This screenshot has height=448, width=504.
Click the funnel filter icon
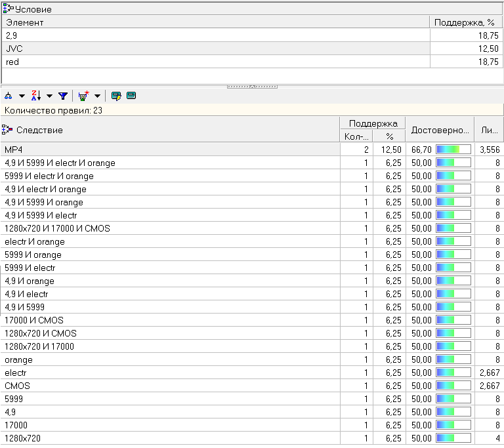(x=63, y=96)
